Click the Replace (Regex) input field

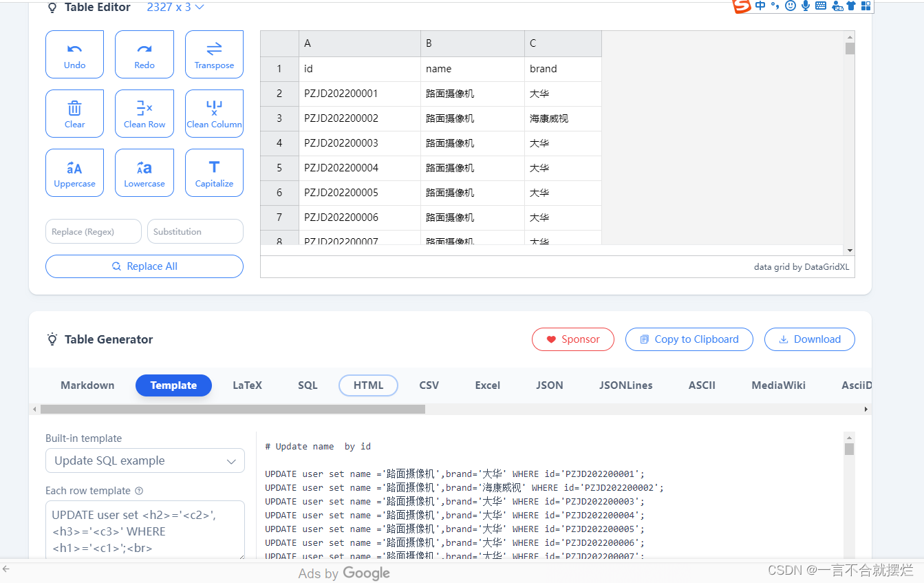[93, 231]
